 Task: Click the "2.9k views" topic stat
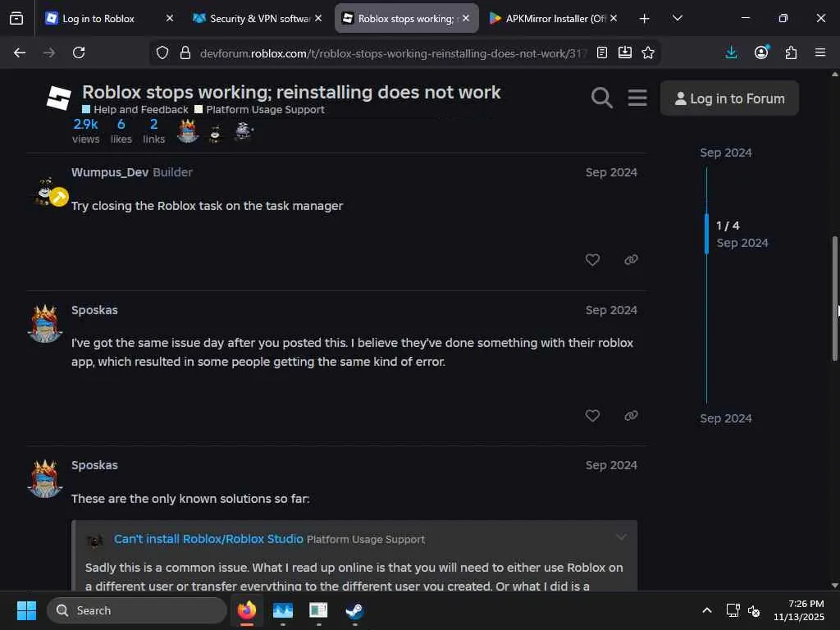coord(85,132)
